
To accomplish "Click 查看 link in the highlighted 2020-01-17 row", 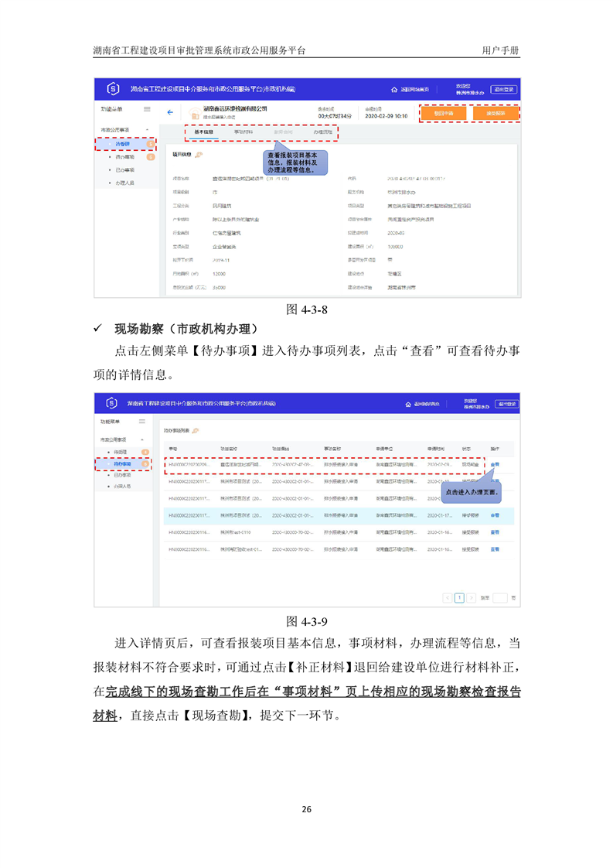I will click(x=495, y=515).
